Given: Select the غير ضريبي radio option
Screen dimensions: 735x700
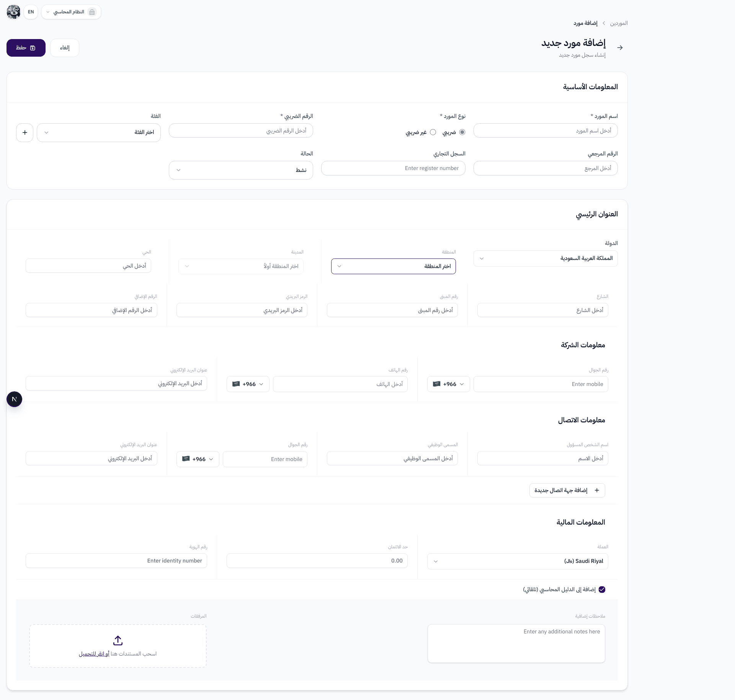Looking at the screenshot, I should pos(433,132).
